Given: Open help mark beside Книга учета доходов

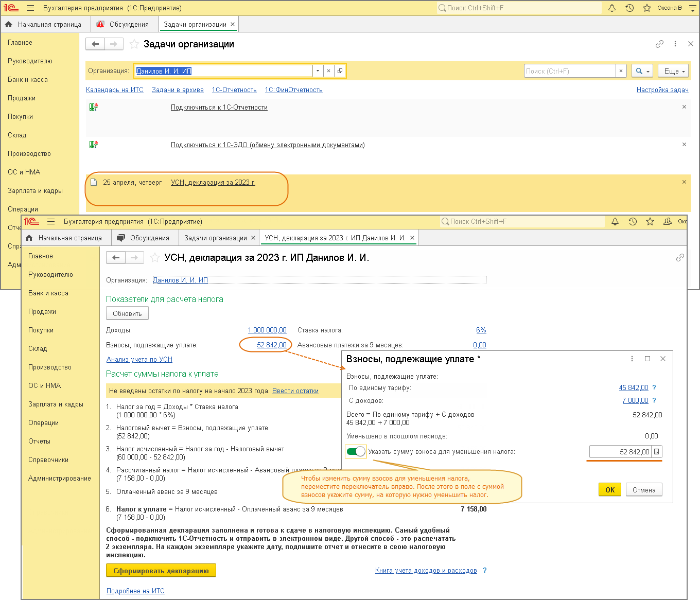Looking at the screenshot, I should coord(485,570).
